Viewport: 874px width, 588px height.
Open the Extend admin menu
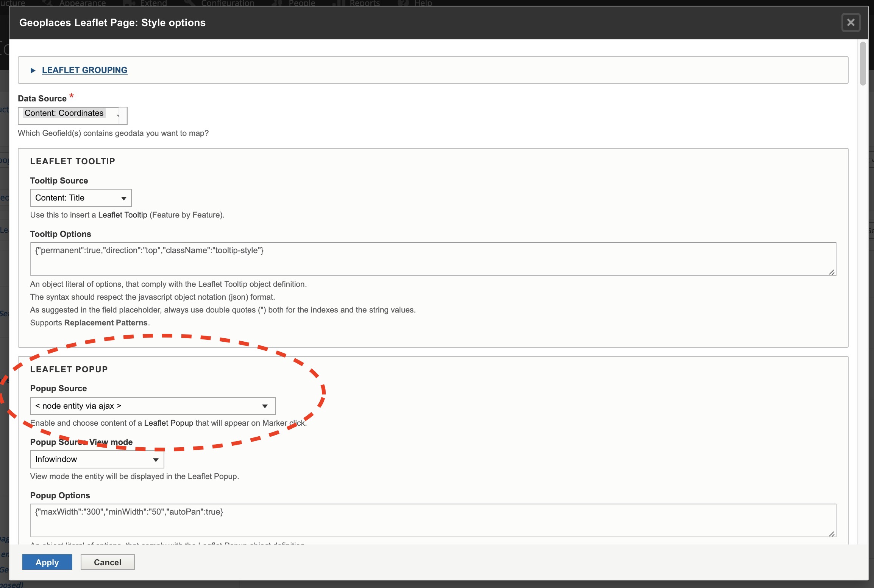(153, 3)
